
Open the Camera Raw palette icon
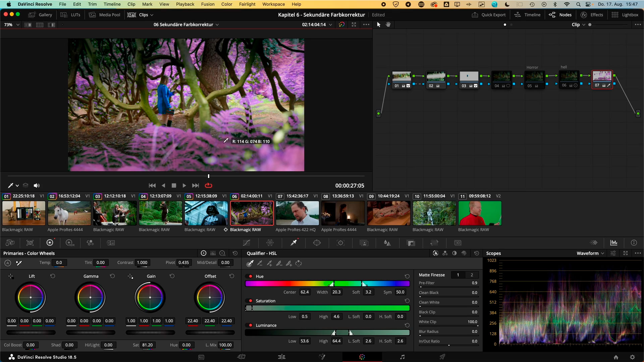click(10, 243)
